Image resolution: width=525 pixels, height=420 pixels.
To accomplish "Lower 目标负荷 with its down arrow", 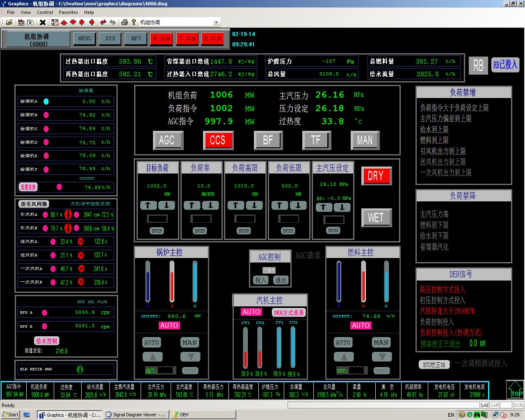I will tap(167, 205).
